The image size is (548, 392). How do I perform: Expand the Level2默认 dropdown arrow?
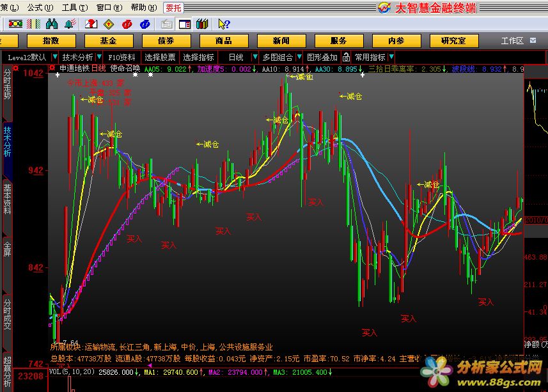[54, 57]
